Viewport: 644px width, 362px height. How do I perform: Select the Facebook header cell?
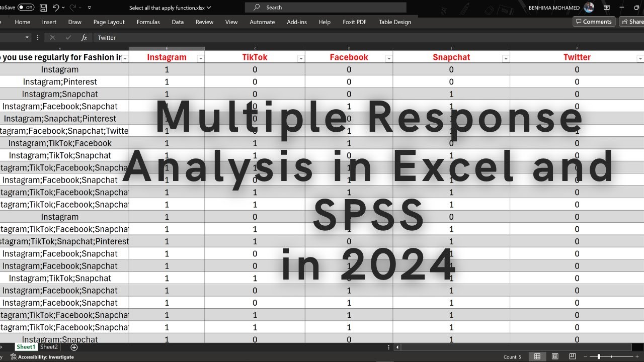pyautogui.click(x=349, y=57)
